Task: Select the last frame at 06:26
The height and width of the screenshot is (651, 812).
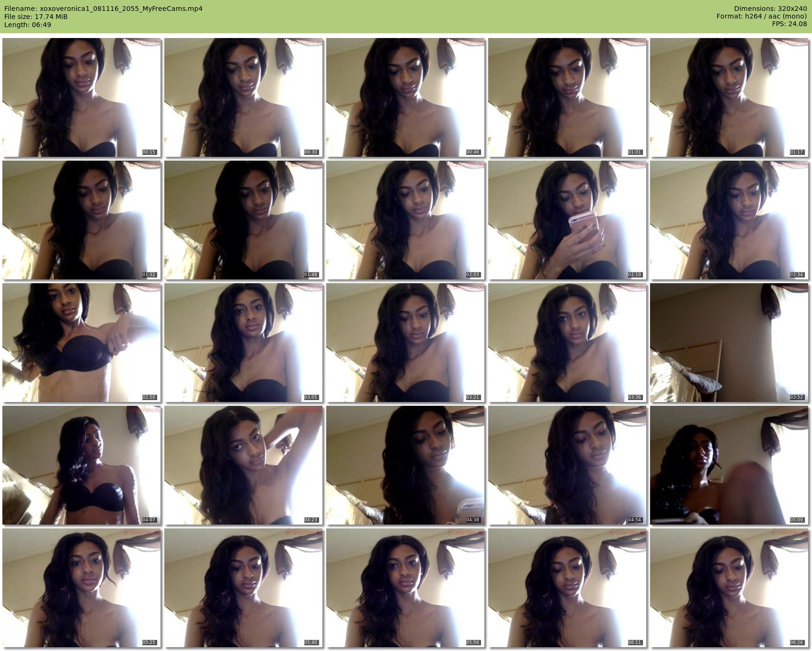Action: coord(729,588)
